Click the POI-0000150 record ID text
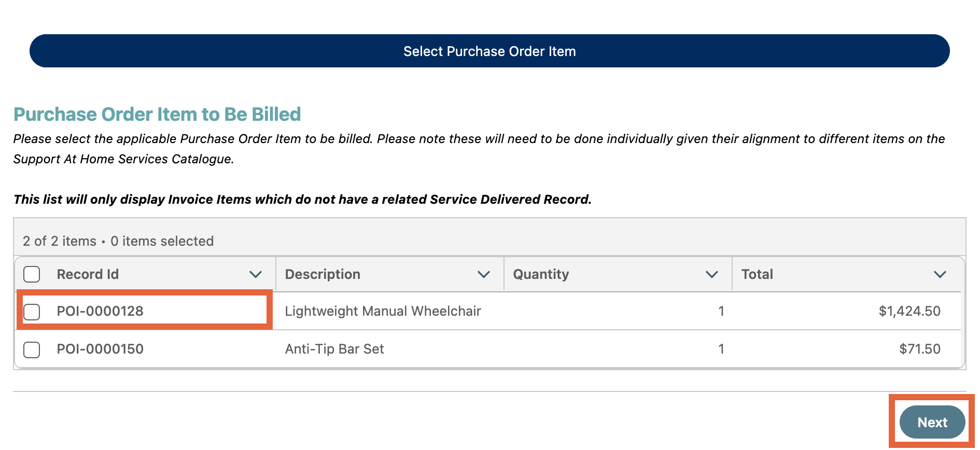 click(100, 349)
